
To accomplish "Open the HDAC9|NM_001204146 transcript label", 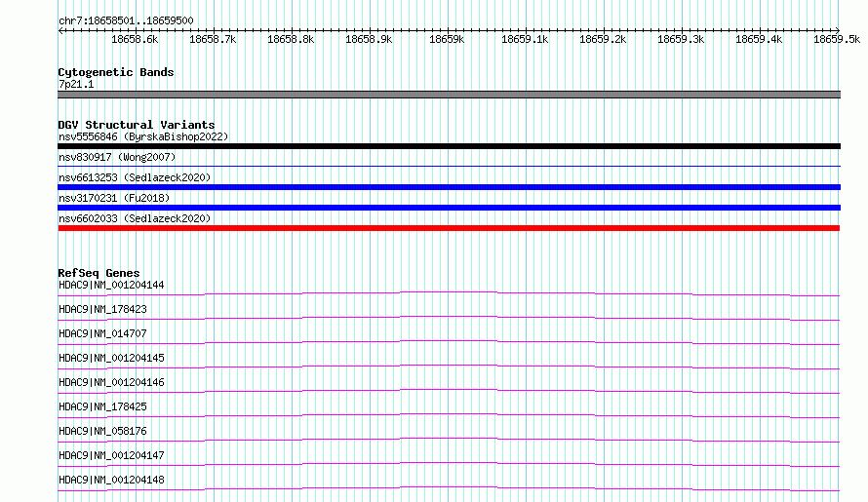I will tap(111, 382).
